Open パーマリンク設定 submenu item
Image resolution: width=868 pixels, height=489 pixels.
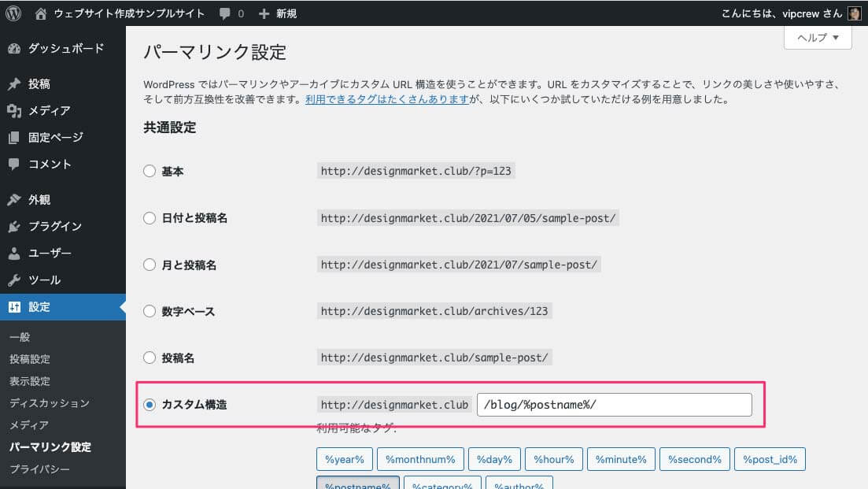[x=50, y=447]
